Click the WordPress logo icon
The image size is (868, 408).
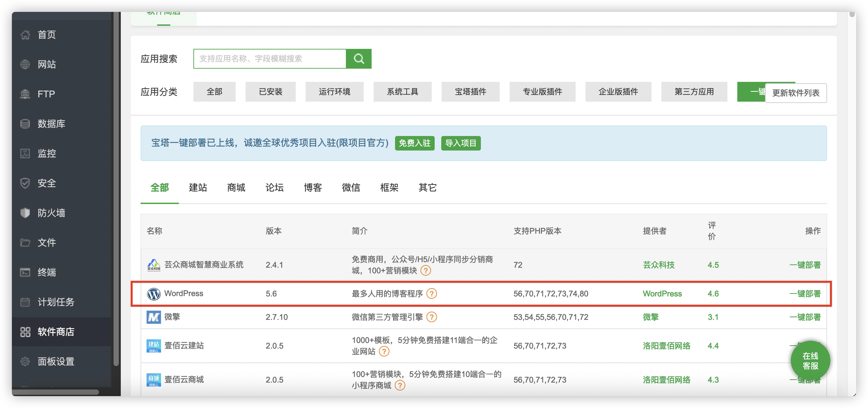(x=154, y=294)
